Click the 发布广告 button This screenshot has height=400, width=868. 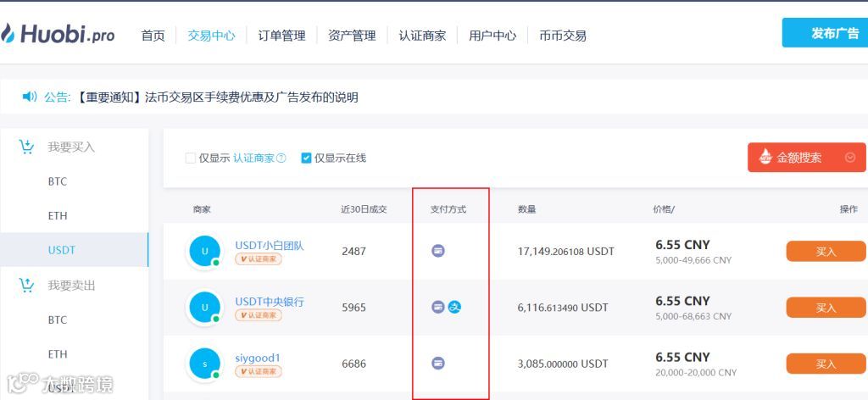coord(825,33)
